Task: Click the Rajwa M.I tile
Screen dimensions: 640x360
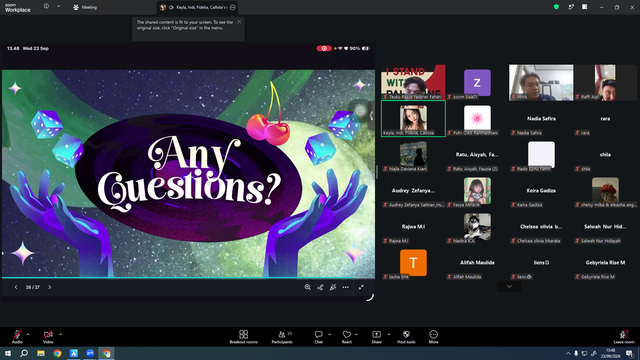Action: coord(413,227)
